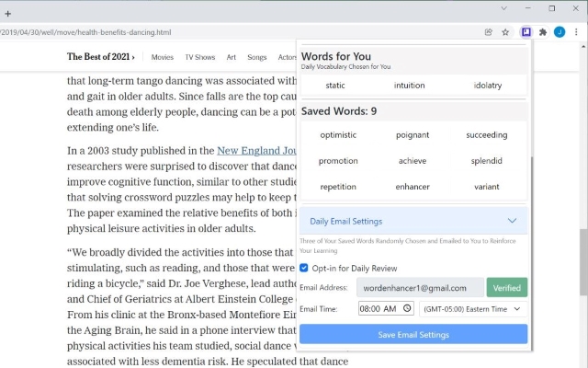Click the 08:00 AM email time field
Screen dimensions: 588x368
click(x=386, y=308)
